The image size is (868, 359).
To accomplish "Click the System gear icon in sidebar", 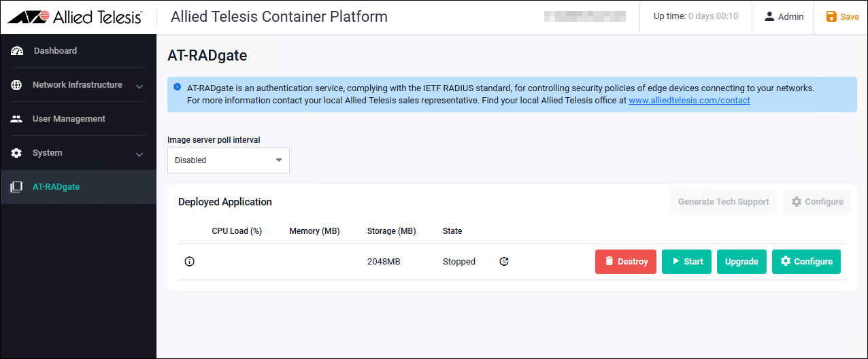I will pyautogui.click(x=17, y=153).
